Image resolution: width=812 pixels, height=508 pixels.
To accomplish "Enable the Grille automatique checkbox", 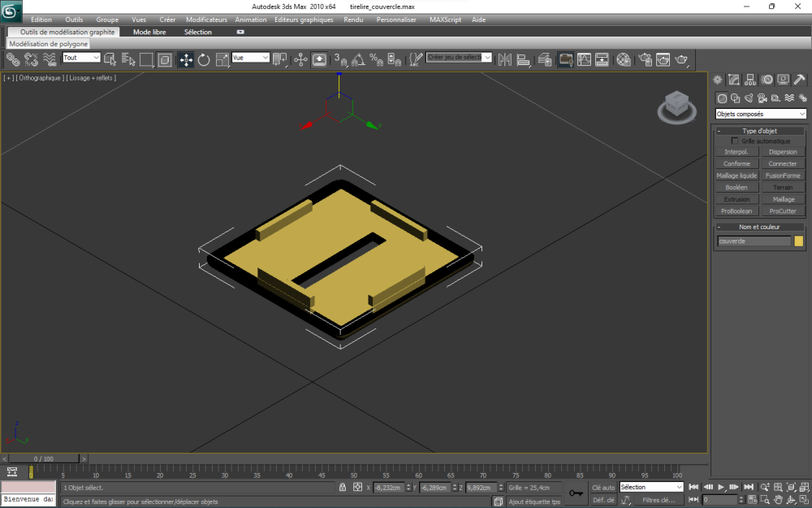I will click(735, 141).
